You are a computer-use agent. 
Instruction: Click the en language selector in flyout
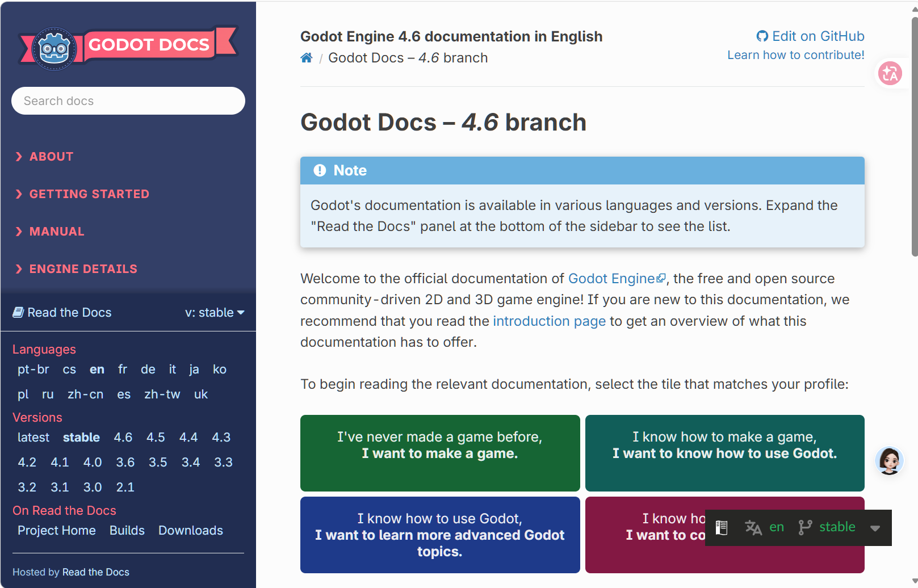[777, 527]
